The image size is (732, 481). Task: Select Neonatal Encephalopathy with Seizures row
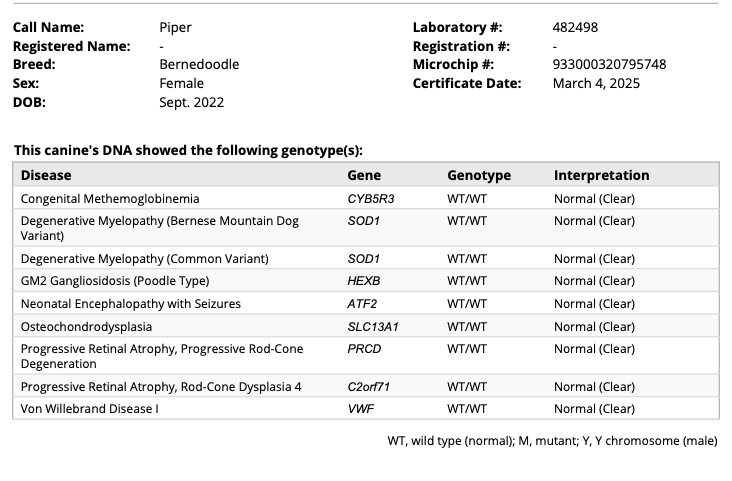coord(130,304)
